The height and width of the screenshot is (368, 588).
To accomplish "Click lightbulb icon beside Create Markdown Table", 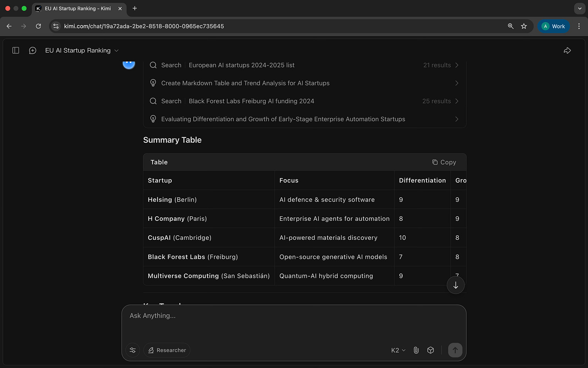I will tap(153, 83).
